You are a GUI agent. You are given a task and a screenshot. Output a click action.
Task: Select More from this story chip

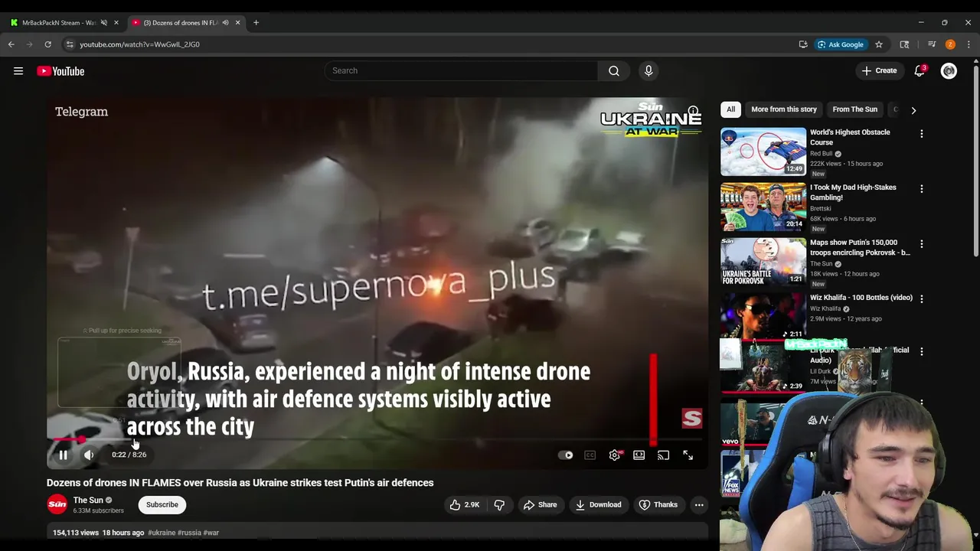click(784, 109)
